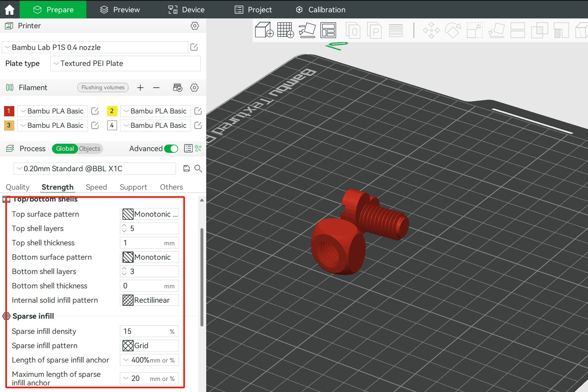Viewport: 588px width, 392px height.
Task: Add a new filament with plus icon
Action: pos(140,88)
